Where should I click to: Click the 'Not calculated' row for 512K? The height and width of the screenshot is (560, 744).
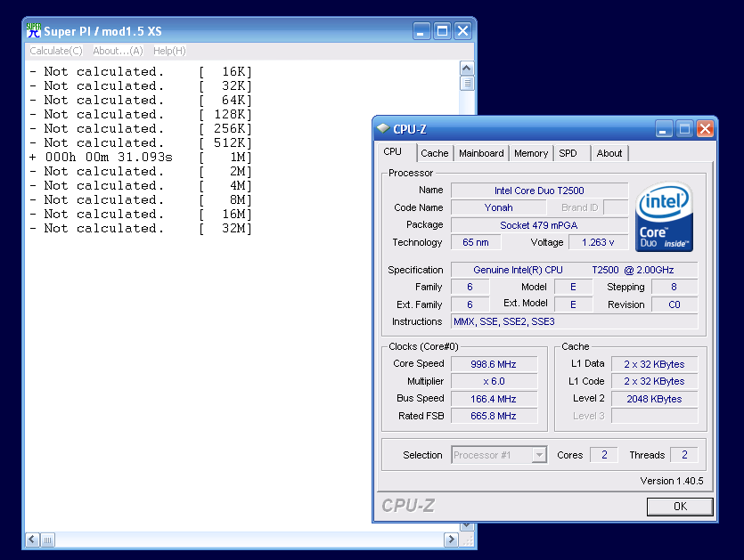[141, 142]
